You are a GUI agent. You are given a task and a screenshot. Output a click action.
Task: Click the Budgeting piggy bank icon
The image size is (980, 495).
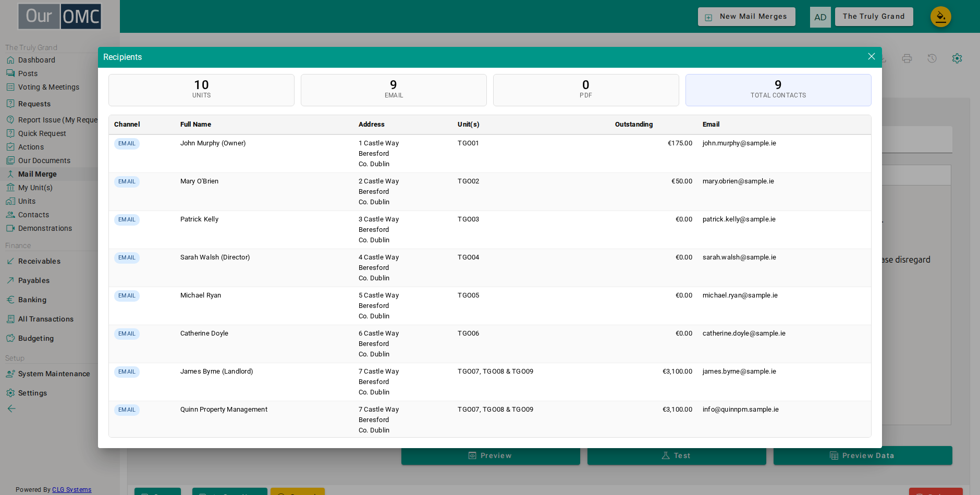click(x=10, y=338)
